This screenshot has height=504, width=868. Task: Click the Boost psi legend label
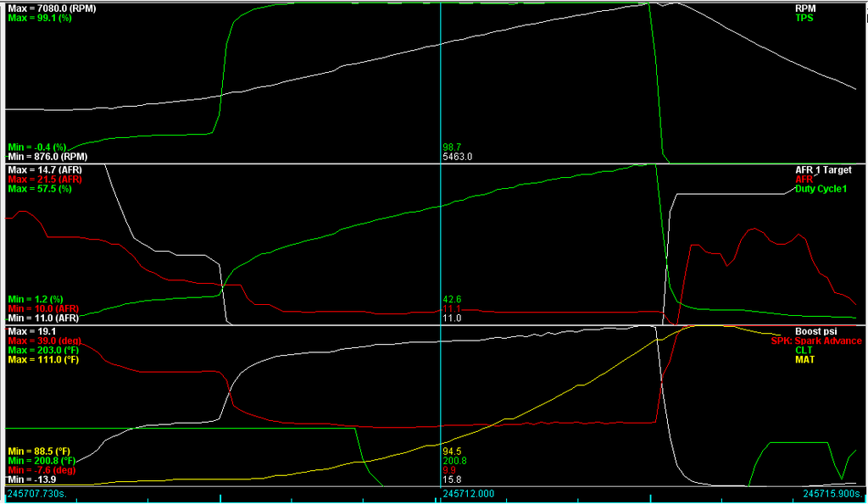(x=828, y=331)
